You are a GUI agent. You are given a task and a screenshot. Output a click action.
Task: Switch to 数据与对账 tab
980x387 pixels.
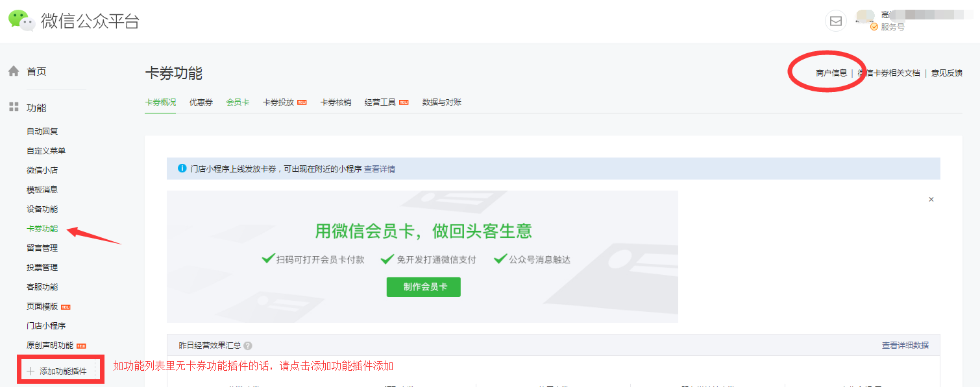pyautogui.click(x=442, y=102)
